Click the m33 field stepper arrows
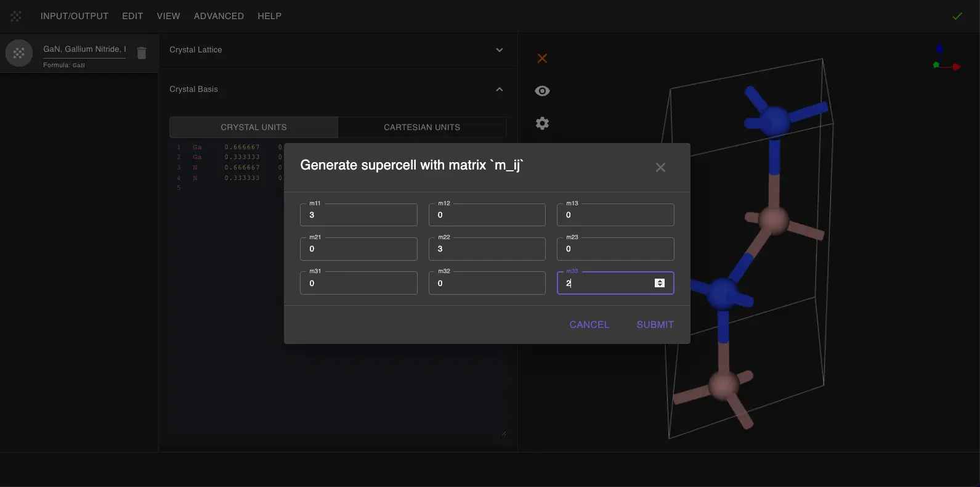 pyautogui.click(x=660, y=283)
